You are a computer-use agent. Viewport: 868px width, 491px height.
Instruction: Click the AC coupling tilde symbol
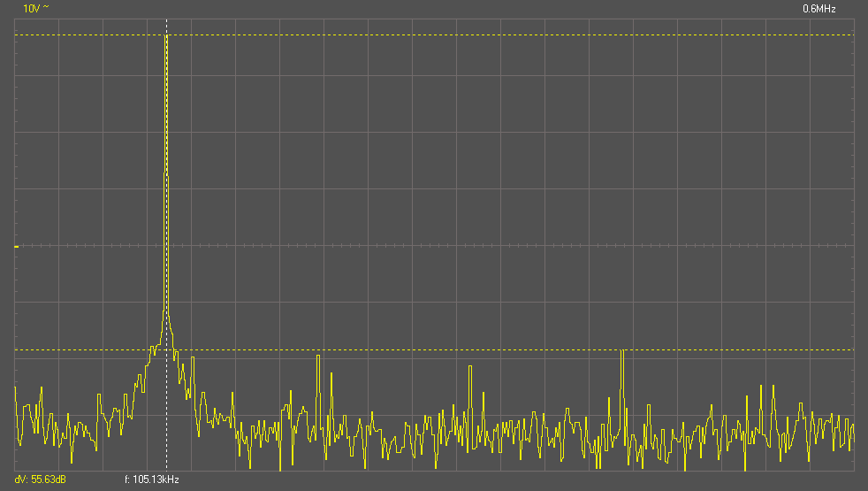tap(44, 8)
